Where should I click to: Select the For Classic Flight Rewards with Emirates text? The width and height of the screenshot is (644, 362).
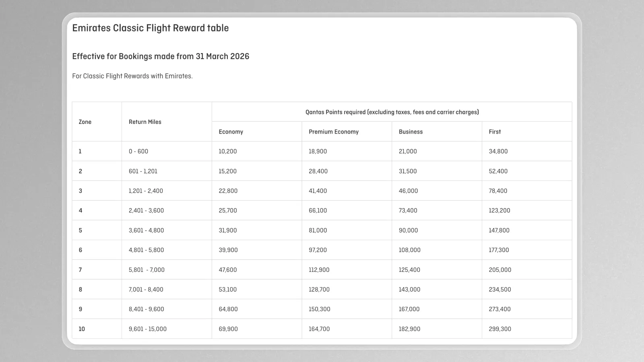point(132,76)
